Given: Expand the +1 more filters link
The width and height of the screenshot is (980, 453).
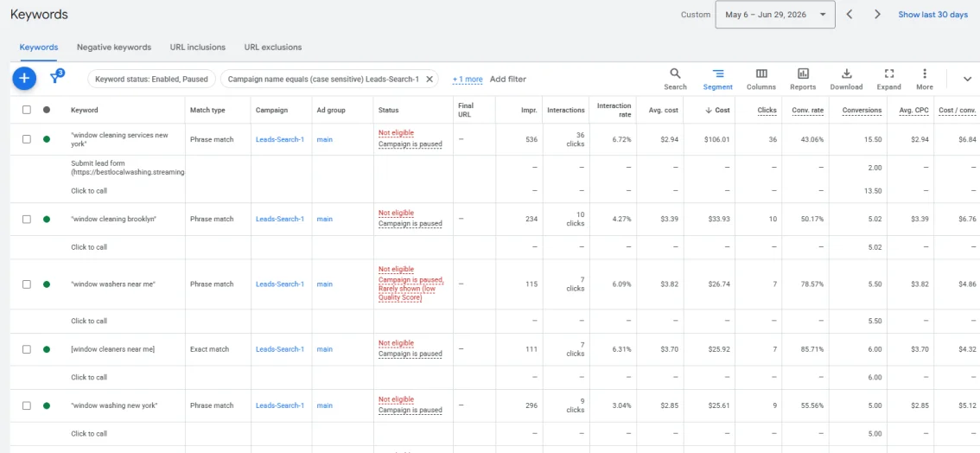Looking at the screenshot, I should pos(468,80).
